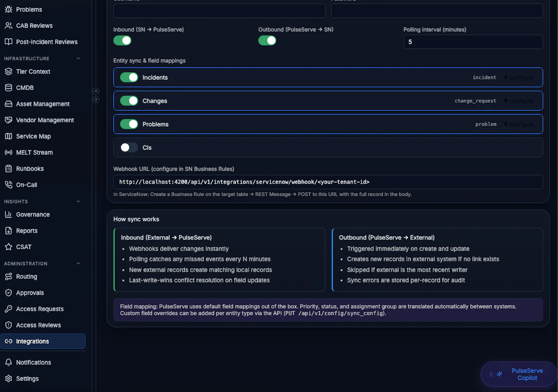
Task: Click the Tier Context layers icon
Action: pos(8,71)
